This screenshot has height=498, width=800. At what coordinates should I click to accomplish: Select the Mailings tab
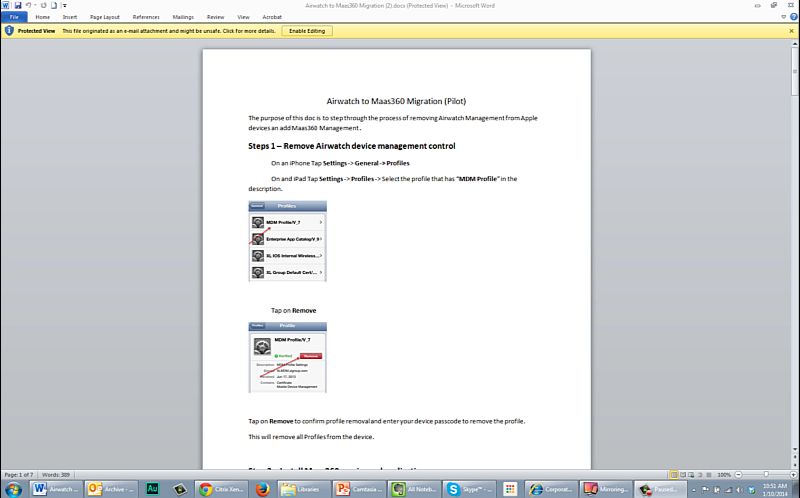183,17
